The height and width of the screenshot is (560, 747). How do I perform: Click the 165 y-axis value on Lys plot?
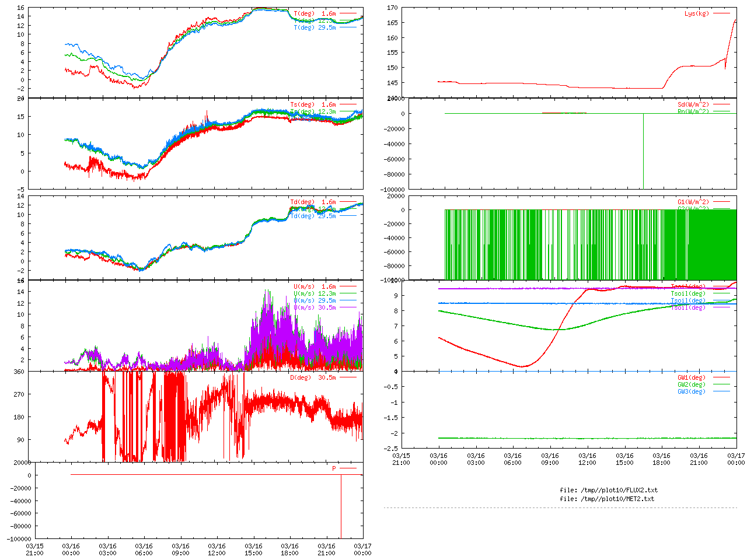pos(392,23)
